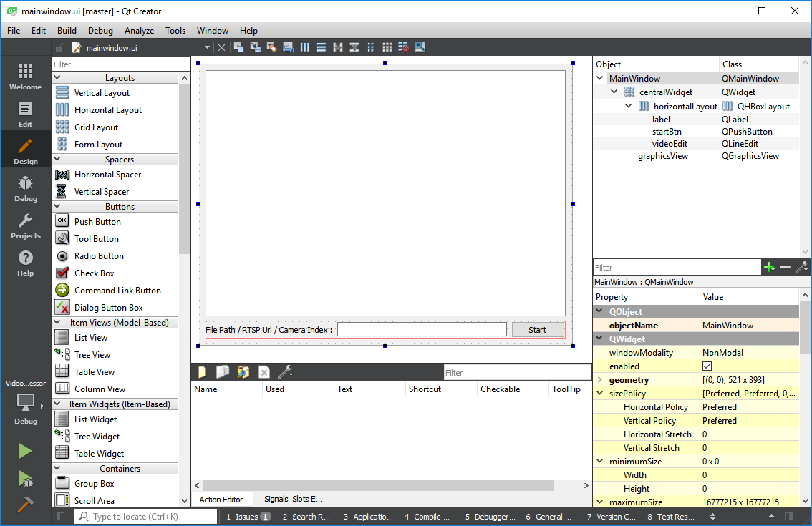Open the Issues output pane
The width and height of the screenshot is (812, 526).
248,517
